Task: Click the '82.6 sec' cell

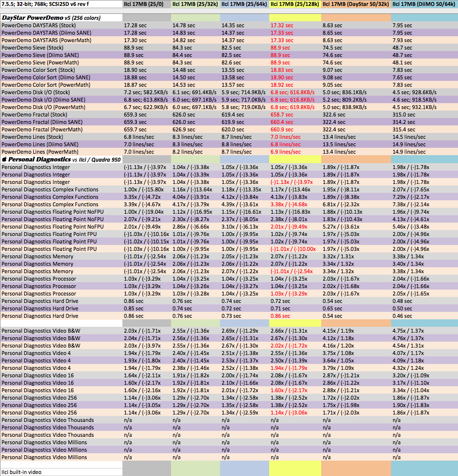Action: click(231, 62)
